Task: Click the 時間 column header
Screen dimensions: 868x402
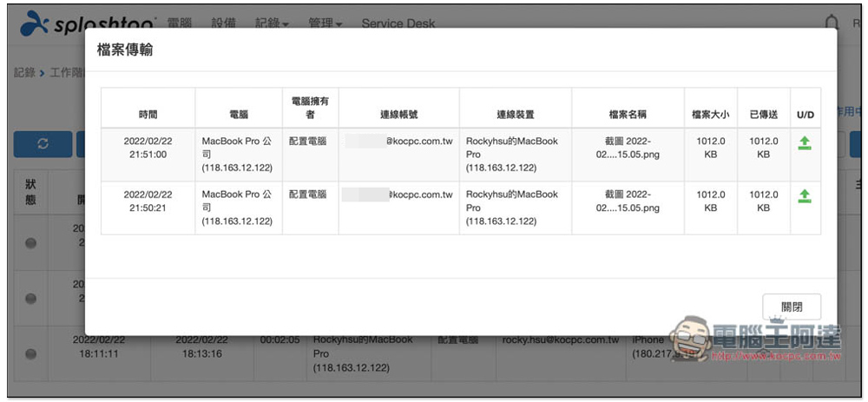Action: click(x=148, y=115)
